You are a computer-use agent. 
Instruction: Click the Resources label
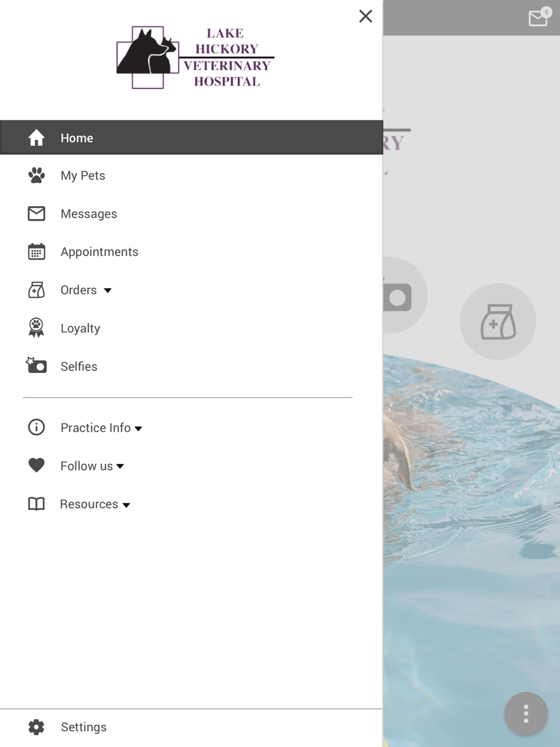(x=89, y=504)
